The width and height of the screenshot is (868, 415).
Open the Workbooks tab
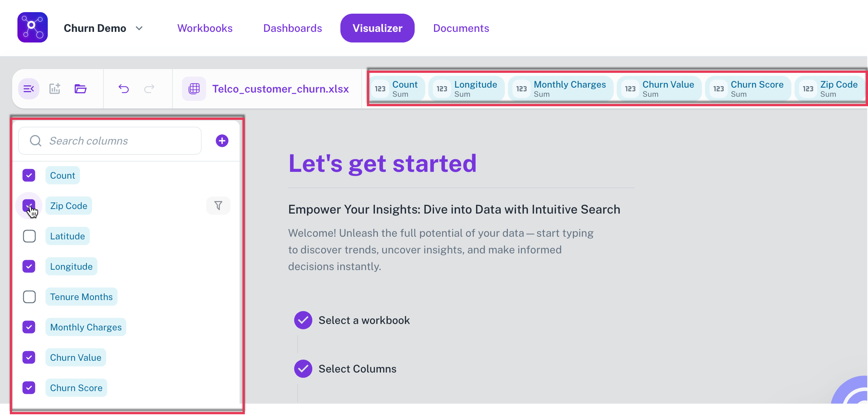[205, 28]
